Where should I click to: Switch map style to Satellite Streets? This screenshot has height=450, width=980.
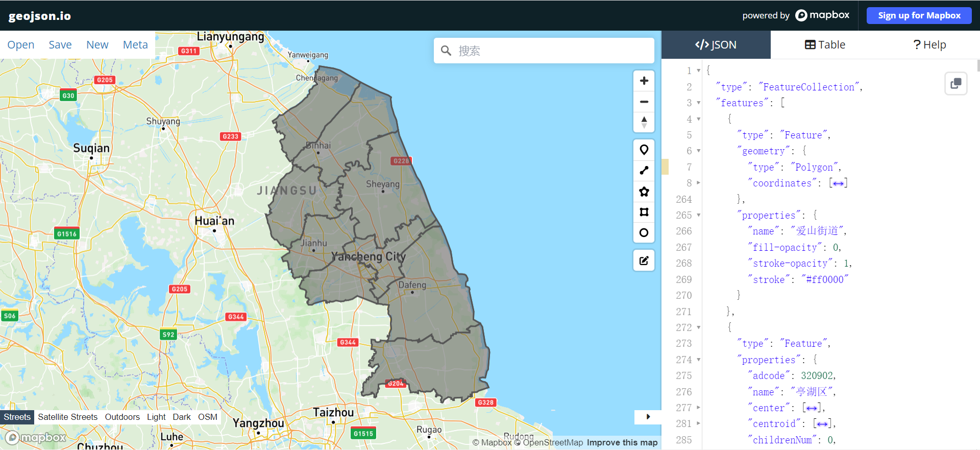pyautogui.click(x=67, y=417)
